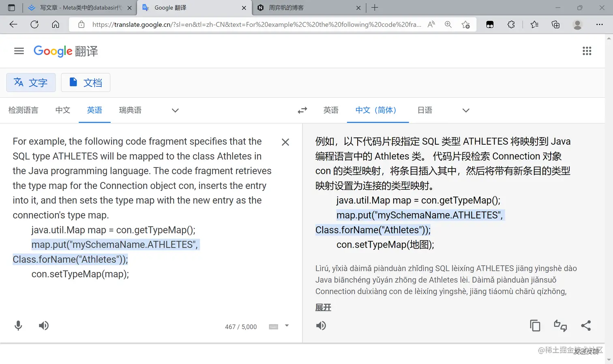Image resolution: width=613 pixels, height=364 pixels.
Task: Go back in the browser
Action: click(x=13, y=24)
